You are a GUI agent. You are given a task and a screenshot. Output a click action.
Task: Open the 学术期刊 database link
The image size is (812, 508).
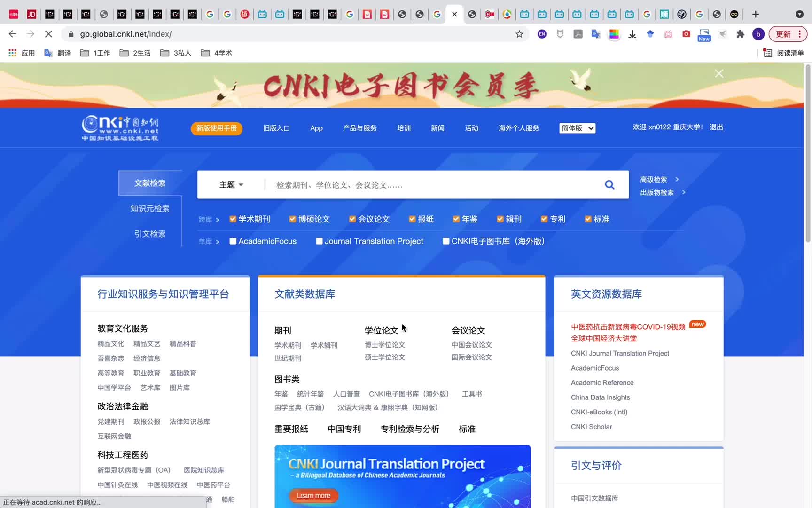click(x=288, y=345)
